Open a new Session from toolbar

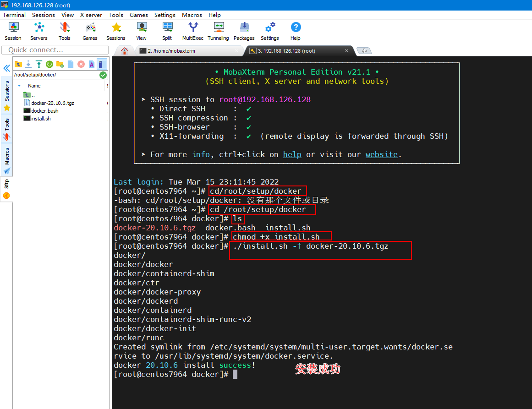pos(13,31)
